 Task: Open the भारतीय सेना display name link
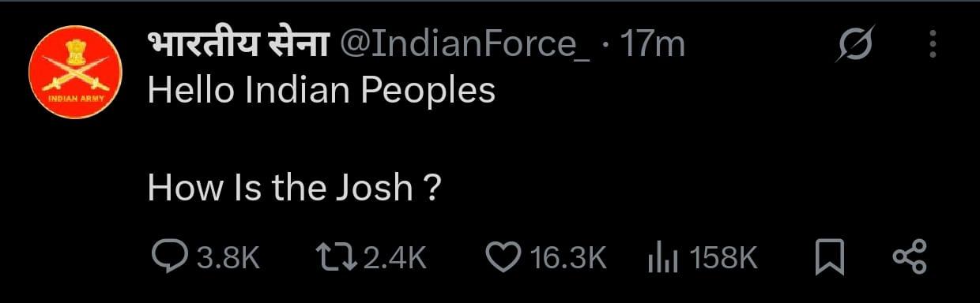[x=237, y=47]
